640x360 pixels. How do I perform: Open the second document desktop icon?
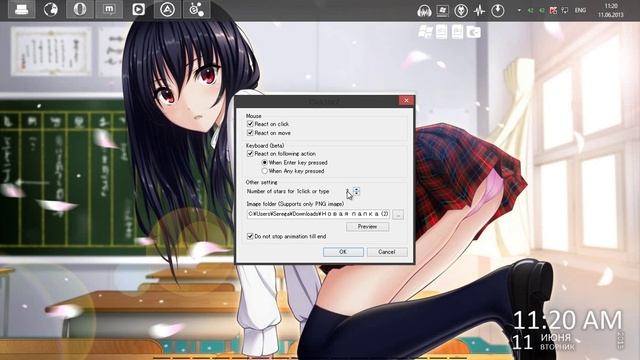click(x=457, y=32)
